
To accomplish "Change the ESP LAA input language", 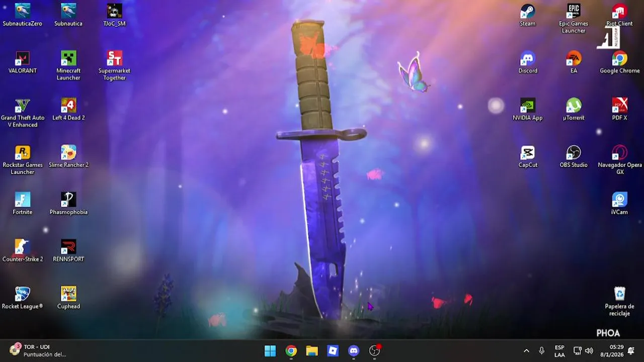I will (x=559, y=351).
